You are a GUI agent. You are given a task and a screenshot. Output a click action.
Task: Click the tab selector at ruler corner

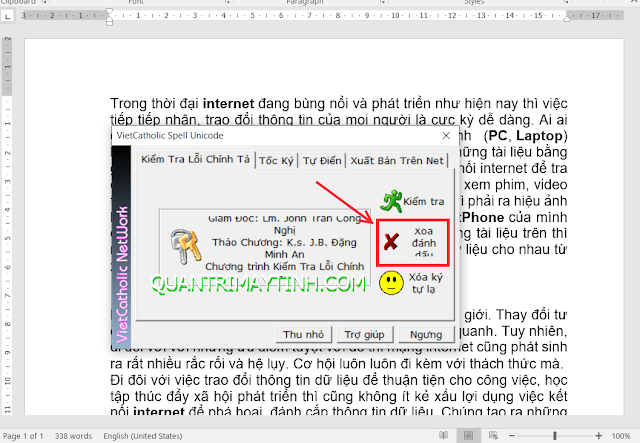click(x=7, y=16)
